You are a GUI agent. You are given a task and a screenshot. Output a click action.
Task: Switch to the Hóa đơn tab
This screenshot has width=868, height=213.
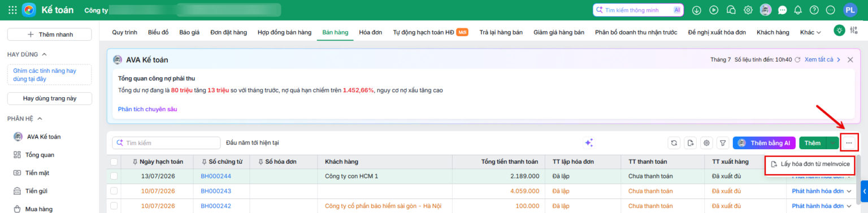[370, 32]
